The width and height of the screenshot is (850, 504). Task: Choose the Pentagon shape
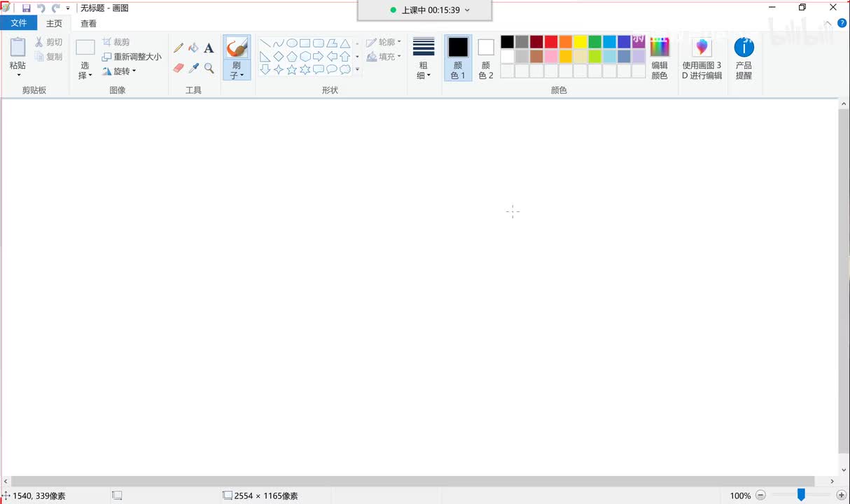point(292,57)
